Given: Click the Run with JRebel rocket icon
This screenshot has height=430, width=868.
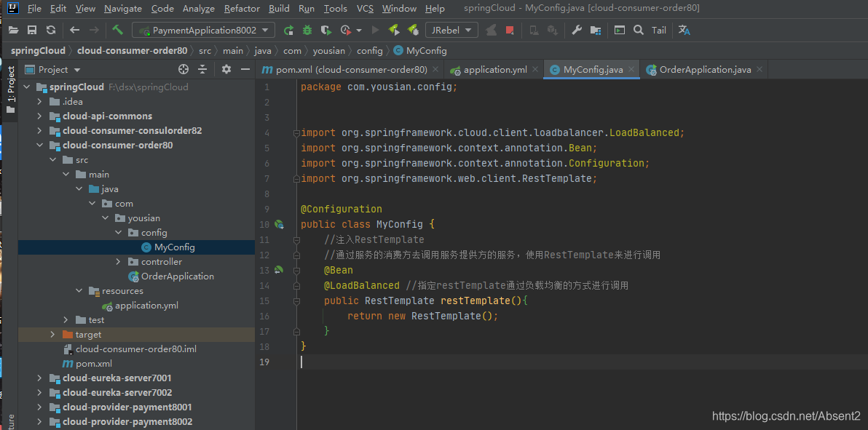Looking at the screenshot, I should 394,30.
